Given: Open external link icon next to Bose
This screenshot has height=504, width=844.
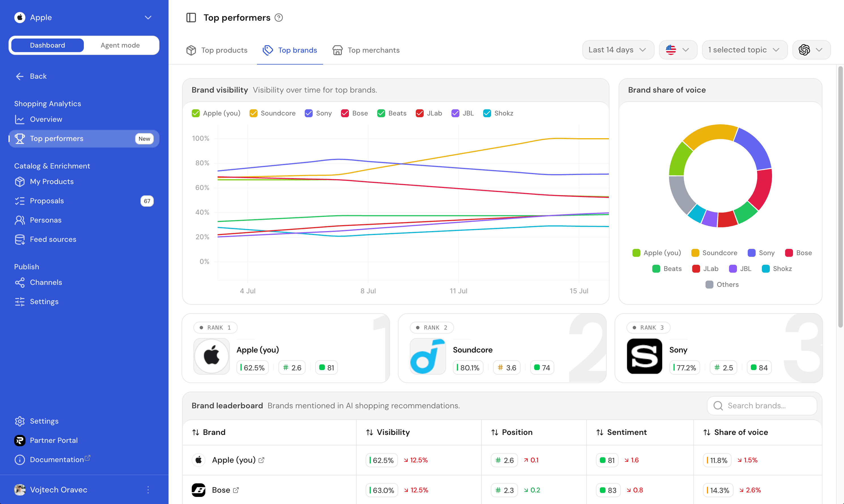Looking at the screenshot, I should point(236,490).
